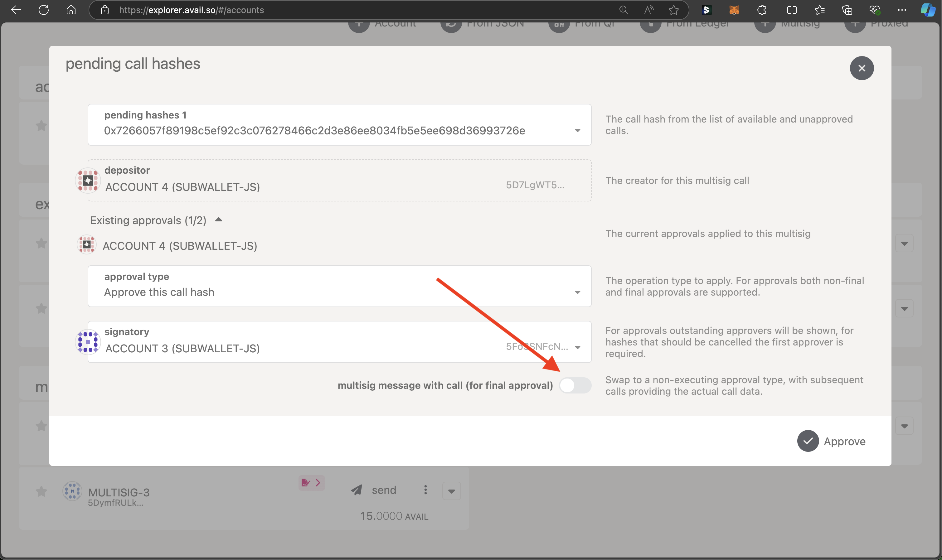
Task: Open browser extensions puzzle icon
Action: (762, 10)
